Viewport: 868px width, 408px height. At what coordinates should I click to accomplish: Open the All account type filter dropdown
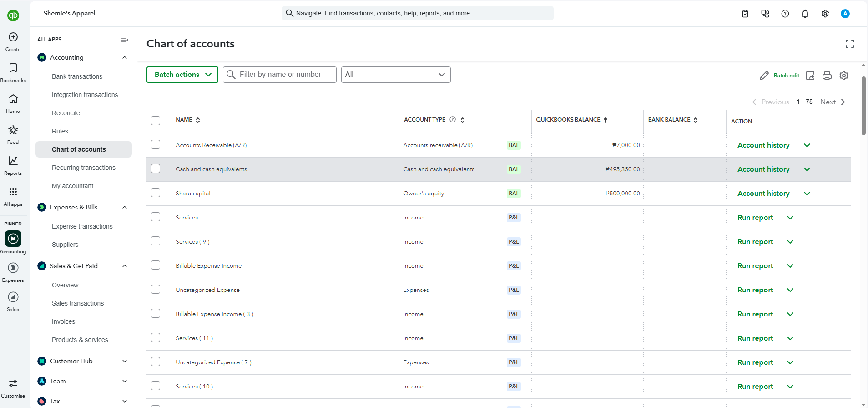396,75
